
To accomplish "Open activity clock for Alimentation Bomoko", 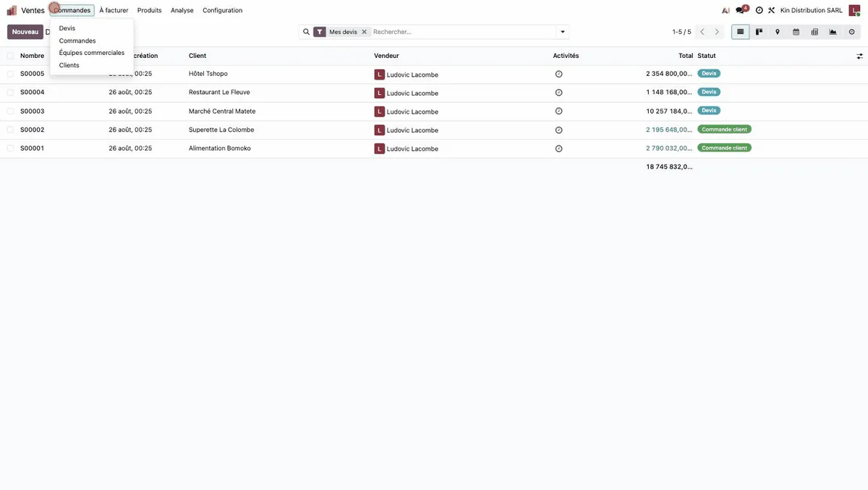I will click(558, 148).
